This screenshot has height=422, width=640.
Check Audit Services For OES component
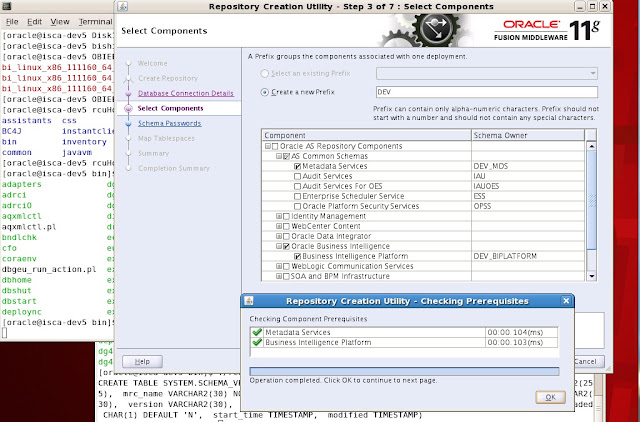click(x=297, y=186)
